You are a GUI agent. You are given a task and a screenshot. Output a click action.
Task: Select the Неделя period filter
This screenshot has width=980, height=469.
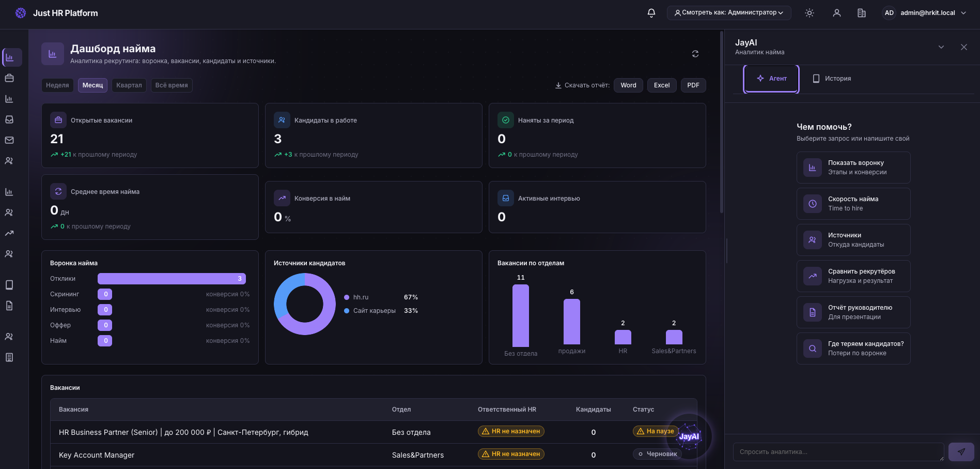(x=57, y=85)
